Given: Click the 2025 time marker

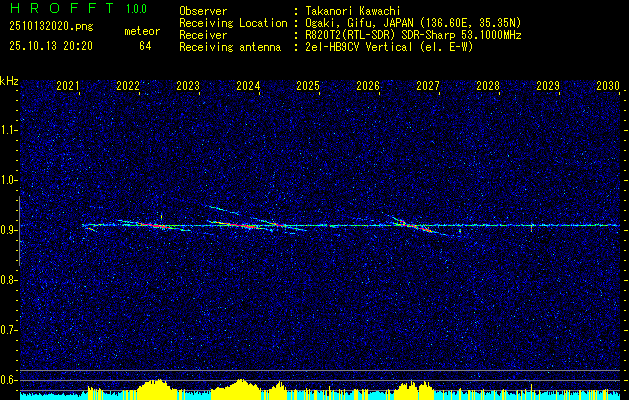Looking at the screenshot, I should (308, 86).
